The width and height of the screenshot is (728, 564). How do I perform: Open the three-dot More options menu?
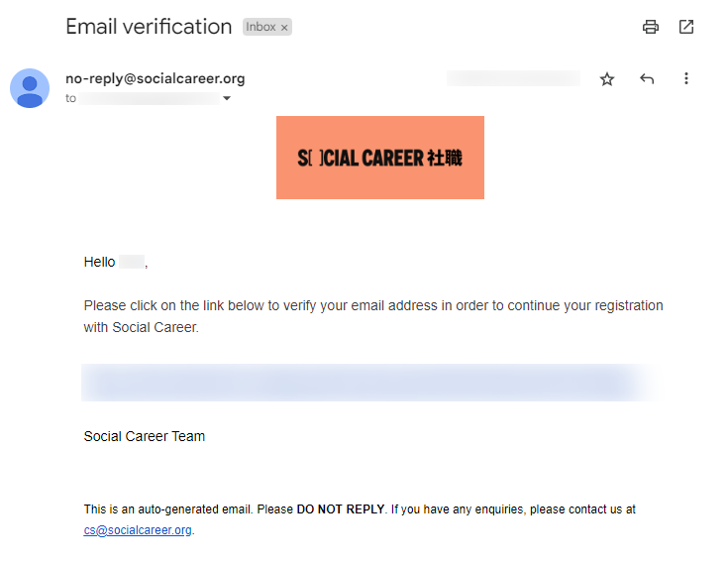pos(686,78)
